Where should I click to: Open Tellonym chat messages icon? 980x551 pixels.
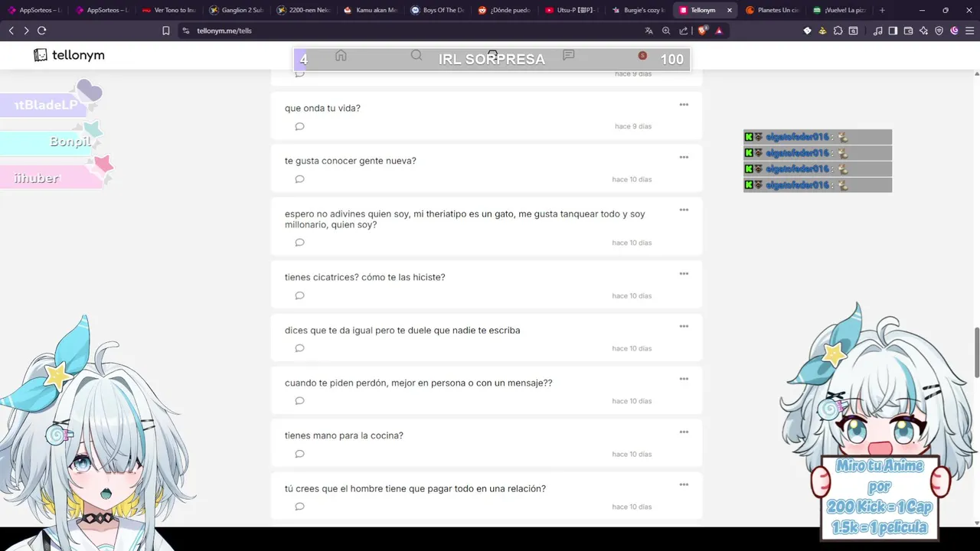568,55
